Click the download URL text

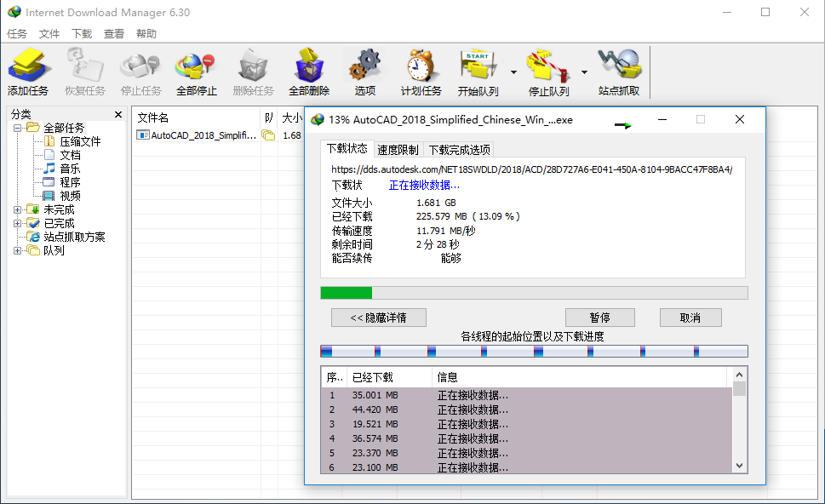(531, 169)
